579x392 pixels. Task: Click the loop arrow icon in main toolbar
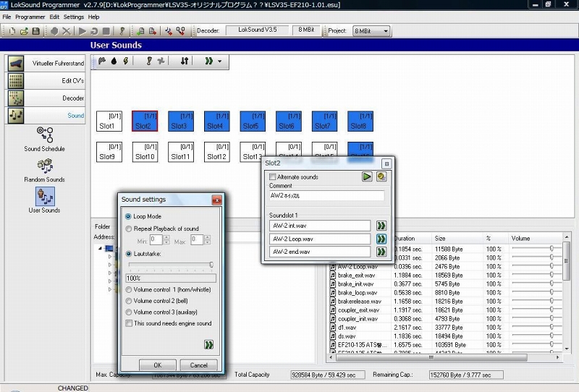[94, 31]
